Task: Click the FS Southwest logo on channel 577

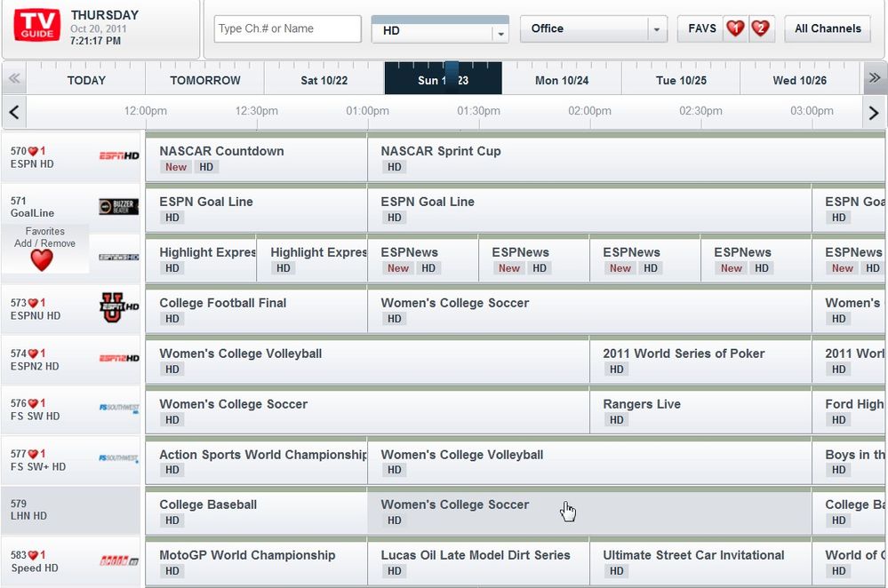Action: [119, 458]
